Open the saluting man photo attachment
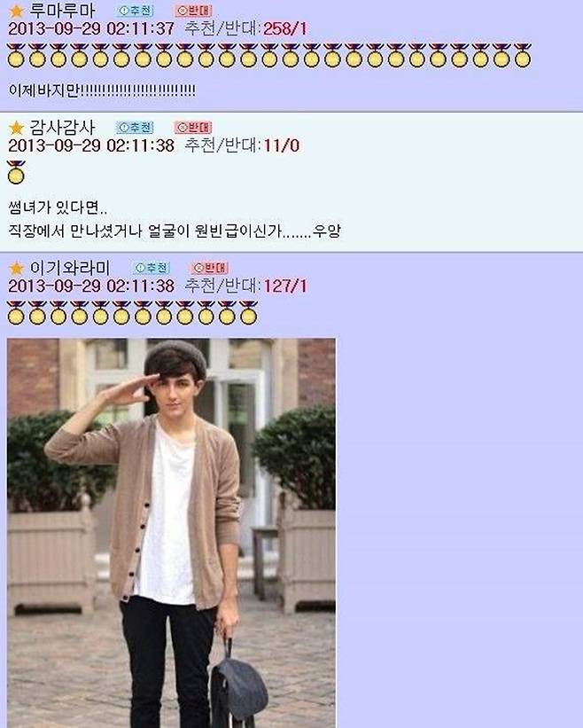 [x=171, y=533]
